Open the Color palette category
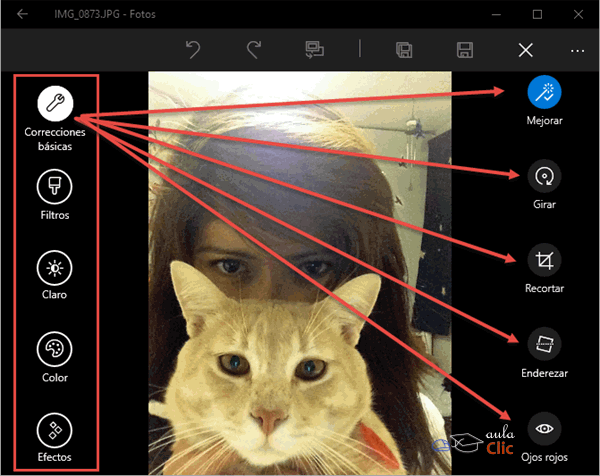The height and width of the screenshot is (476, 600). [54, 350]
